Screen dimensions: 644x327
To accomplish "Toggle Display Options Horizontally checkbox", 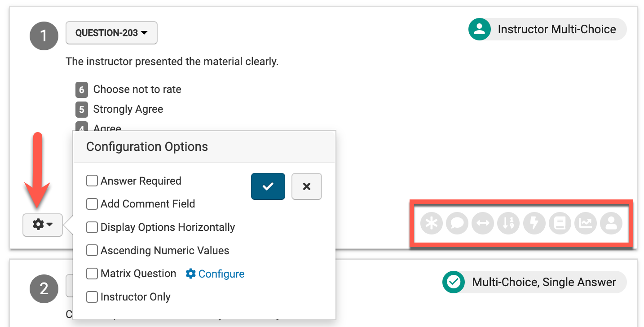I will point(92,227).
